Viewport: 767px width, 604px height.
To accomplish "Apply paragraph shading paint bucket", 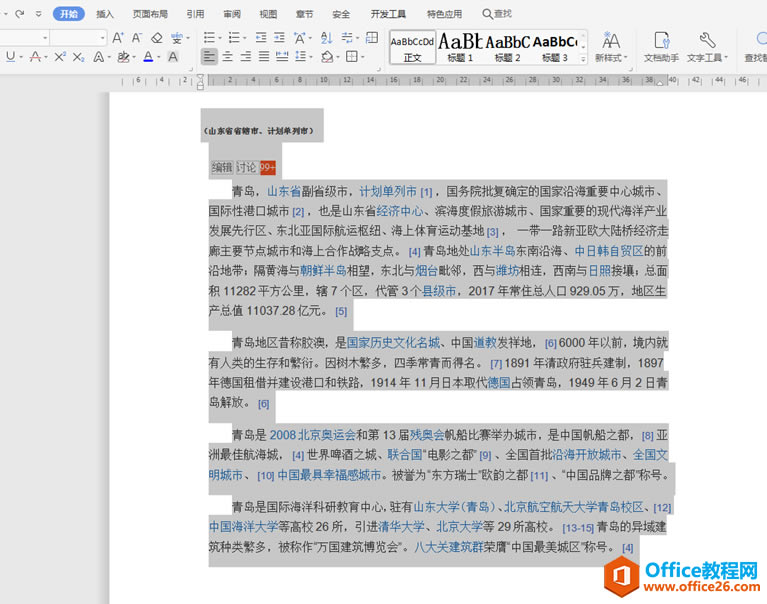I will tap(327, 57).
